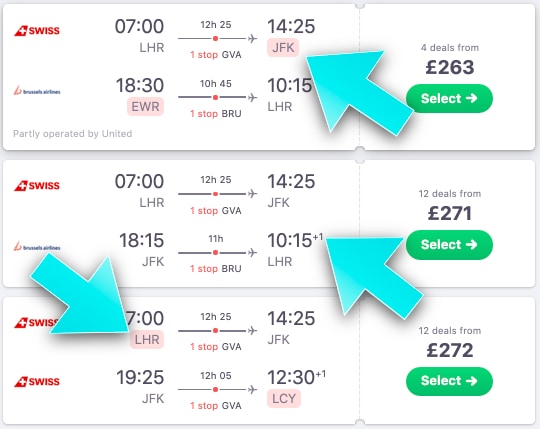Viewport: 540px width, 429px height.
Task: Click plane icon on 10h 45 flight
Action: [x=252, y=97]
